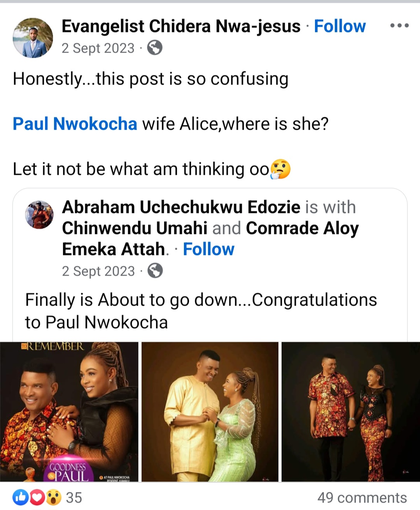The width and height of the screenshot is (420, 510).
Task: Open Paul Nwokocha tagged profile link
Action: (75, 124)
